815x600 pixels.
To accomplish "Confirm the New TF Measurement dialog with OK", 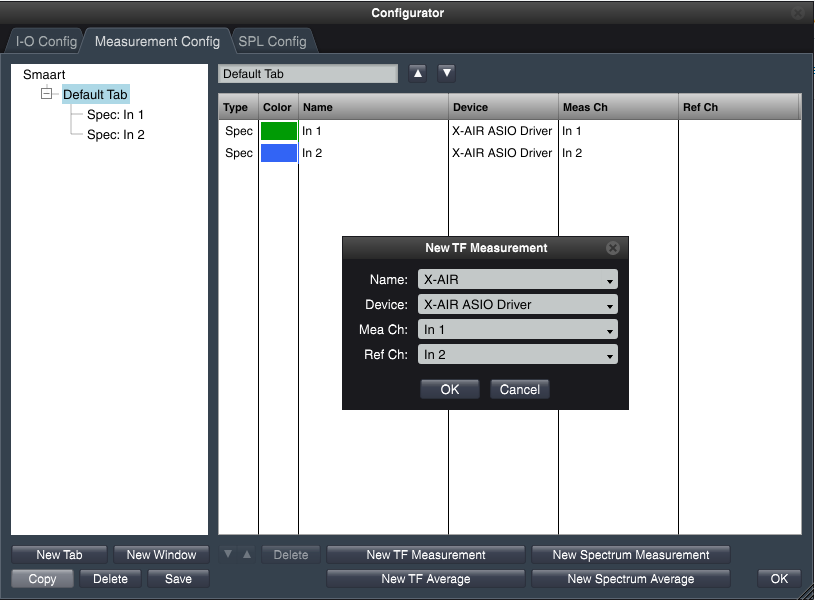I will tap(450, 389).
